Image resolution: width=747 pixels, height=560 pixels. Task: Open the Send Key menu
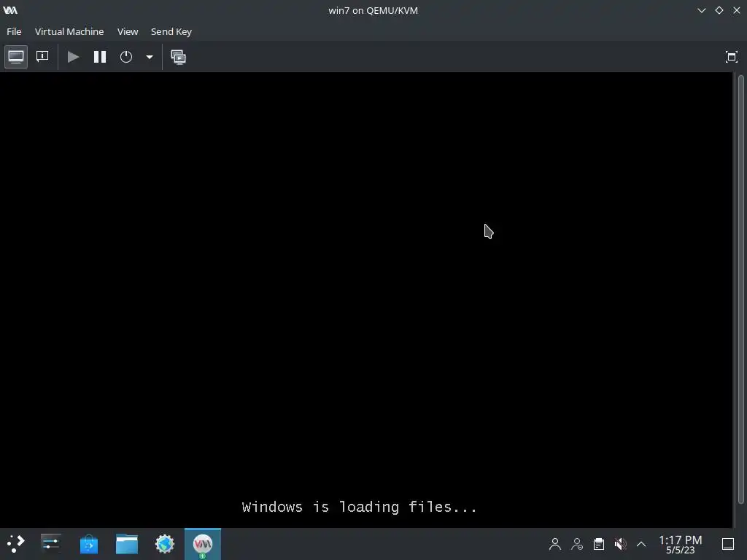click(171, 31)
